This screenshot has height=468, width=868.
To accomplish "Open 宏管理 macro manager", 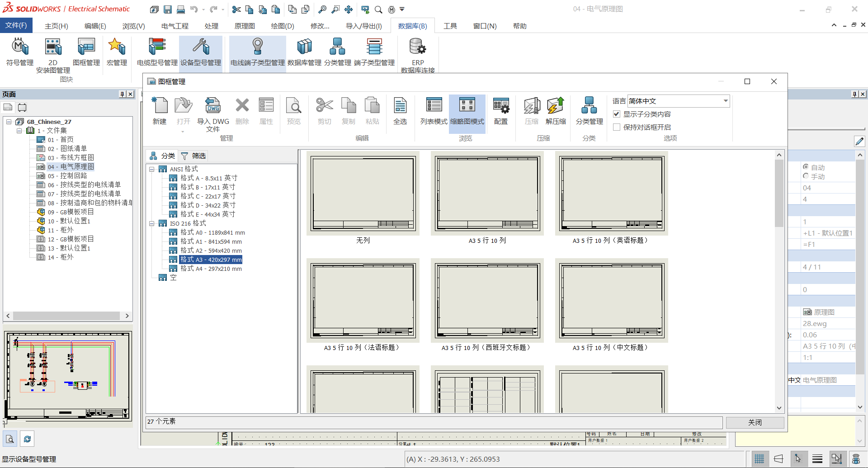I will click(x=117, y=52).
